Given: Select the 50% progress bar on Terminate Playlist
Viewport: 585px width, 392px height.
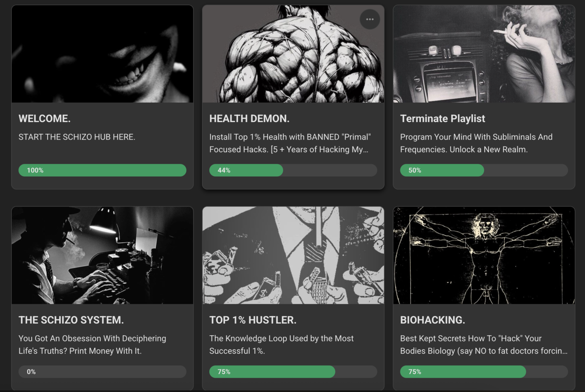Looking at the screenshot, I should (484, 170).
